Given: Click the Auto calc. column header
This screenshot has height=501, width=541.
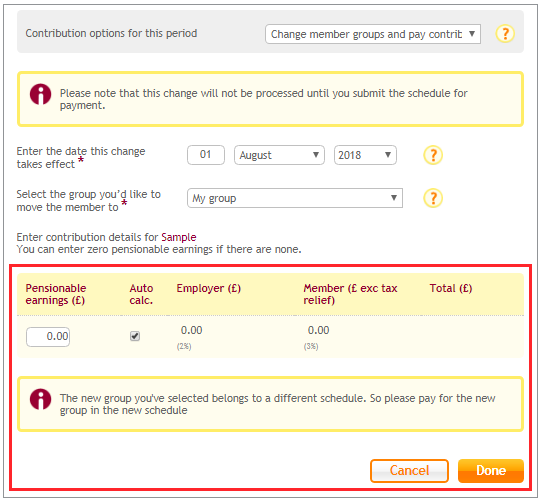Looking at the screenshot, I should pyautogui.click(x=141, y=294).
